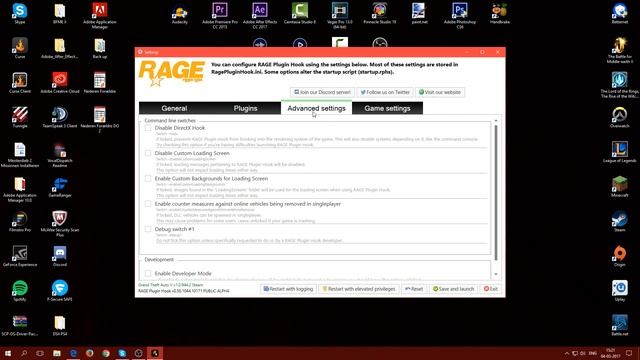Open the GameRanger desktop shortcut
Viewport: 640px width, 360px height.
point(60,187)
